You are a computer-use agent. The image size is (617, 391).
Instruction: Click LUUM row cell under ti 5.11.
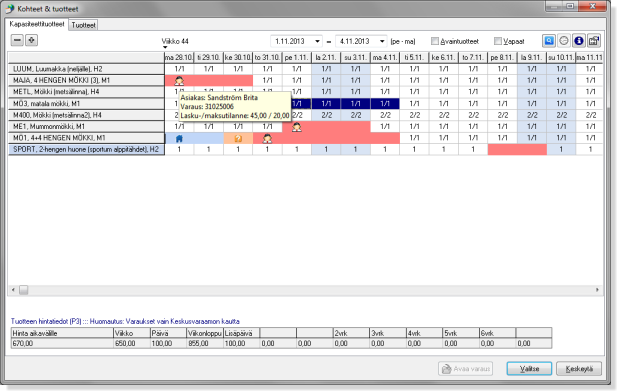point(414,69)
